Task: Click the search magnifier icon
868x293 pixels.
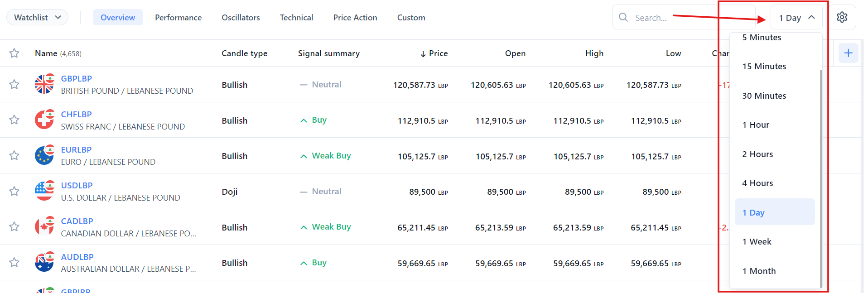Action: point(623,17)
